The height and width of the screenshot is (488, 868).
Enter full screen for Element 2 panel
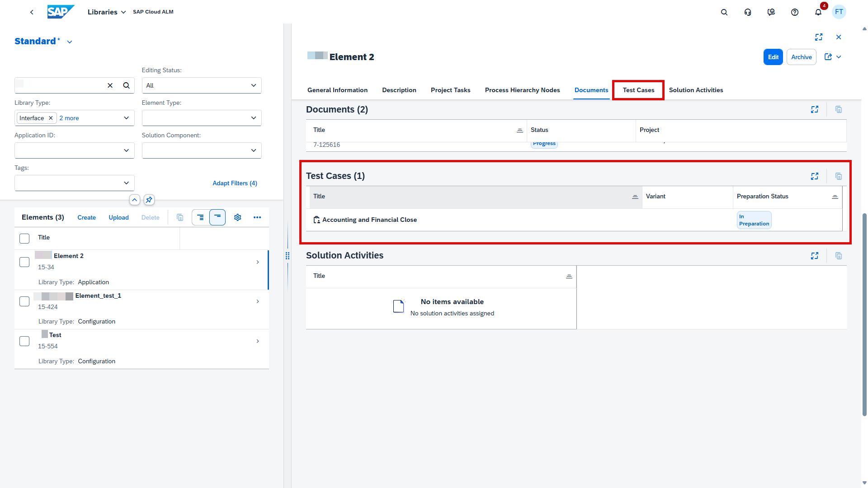point(818,37)
